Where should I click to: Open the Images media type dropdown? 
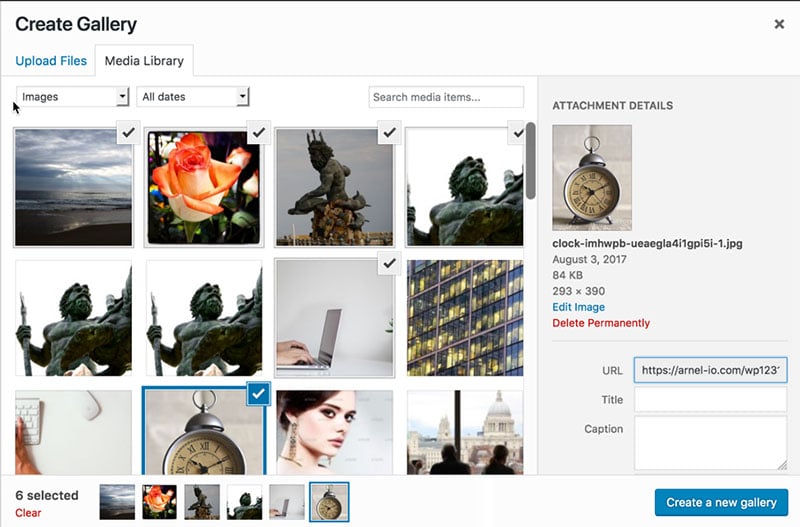pyautogui.click(x=72, y=96)
